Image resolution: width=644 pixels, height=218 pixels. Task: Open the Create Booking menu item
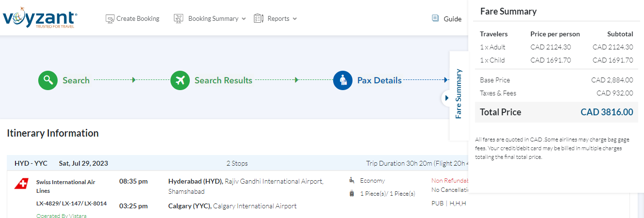tap(138, 19)
